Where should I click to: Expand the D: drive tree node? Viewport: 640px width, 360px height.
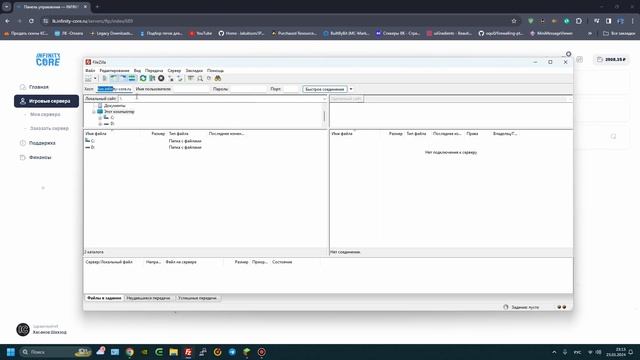point(100,124)
